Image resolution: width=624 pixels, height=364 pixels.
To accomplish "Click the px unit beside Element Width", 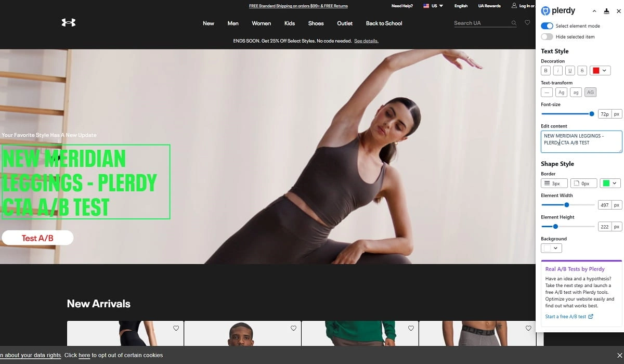I will 617,205.
